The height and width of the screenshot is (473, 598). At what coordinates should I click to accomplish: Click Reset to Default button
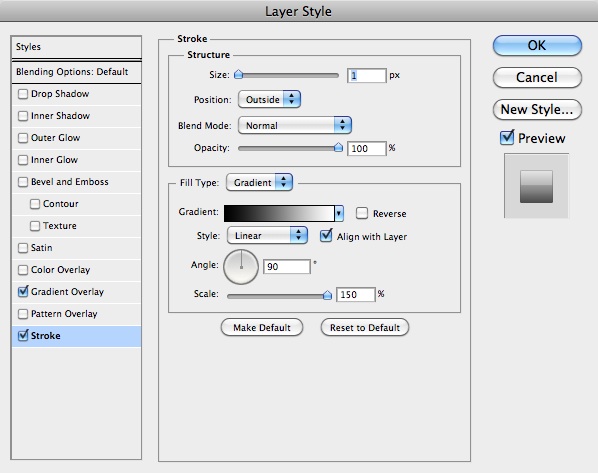[x=365, y=328]
